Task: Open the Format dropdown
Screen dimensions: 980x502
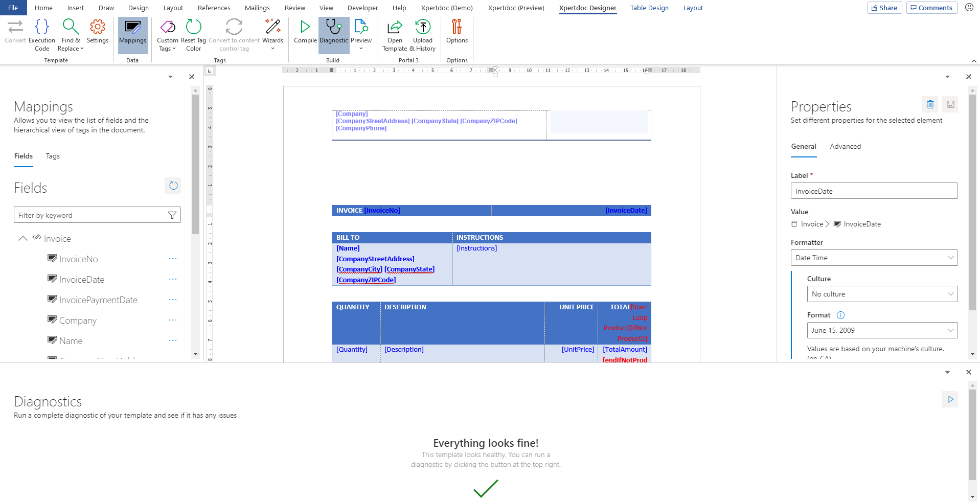Action: 882,330
